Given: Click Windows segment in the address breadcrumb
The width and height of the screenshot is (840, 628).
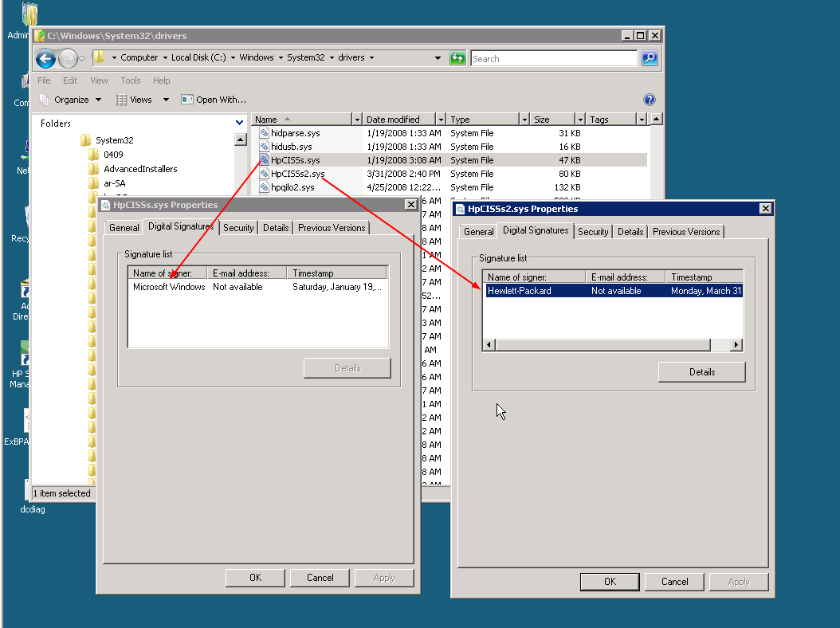Looking at the screenshot, I should pyautogui.click(x=257, y=57).
